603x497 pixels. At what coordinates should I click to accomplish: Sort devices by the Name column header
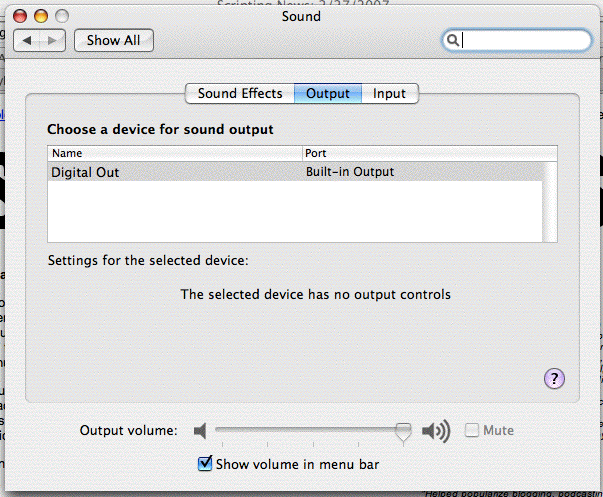175,153
